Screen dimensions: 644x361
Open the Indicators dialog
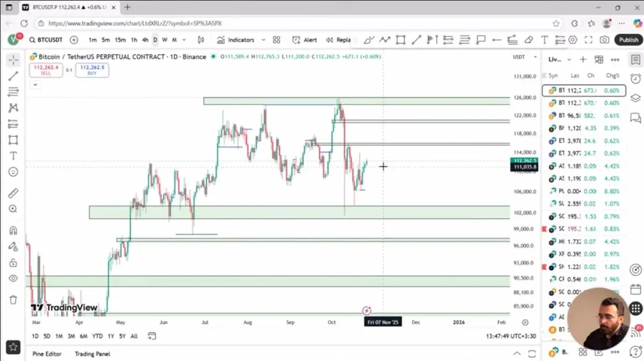(x=236, y=40)
